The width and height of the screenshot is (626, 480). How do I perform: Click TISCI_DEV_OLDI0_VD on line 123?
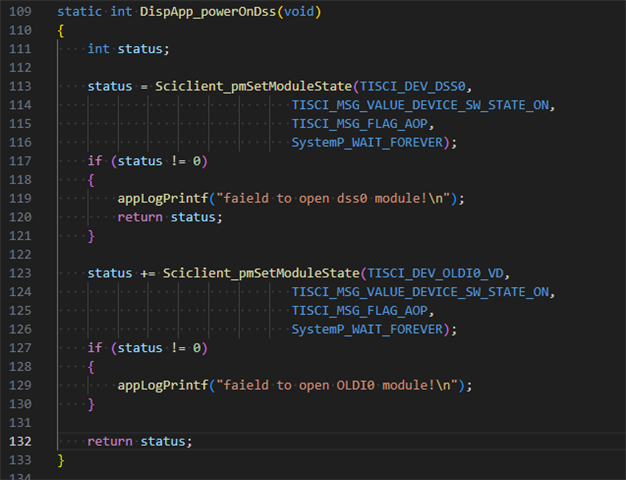436,273
